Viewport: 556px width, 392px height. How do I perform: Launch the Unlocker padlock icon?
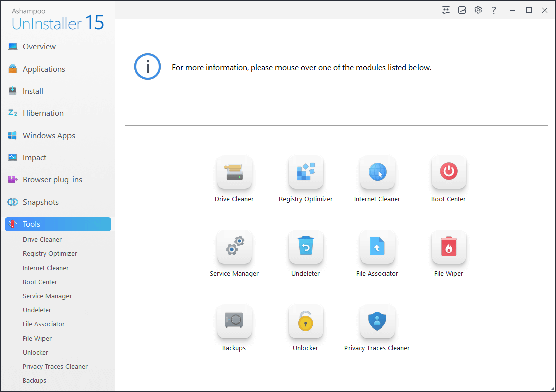point(306,321)
